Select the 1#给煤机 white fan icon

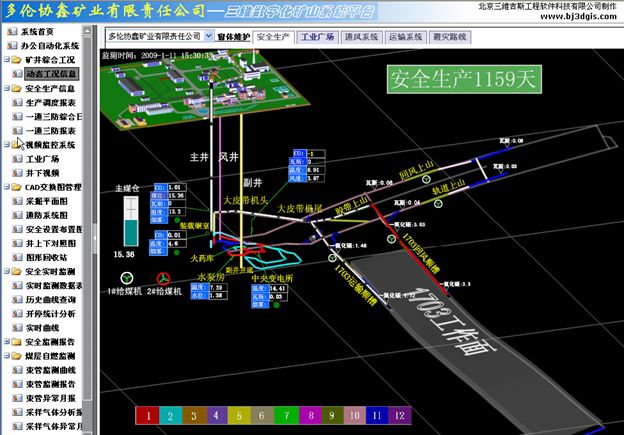(127, 278)
